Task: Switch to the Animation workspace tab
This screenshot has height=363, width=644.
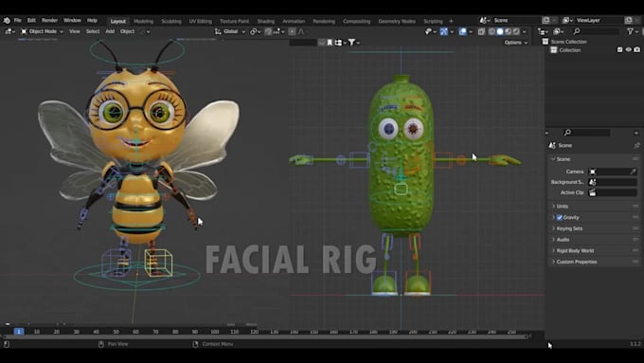Action: [x=294, y=21]
